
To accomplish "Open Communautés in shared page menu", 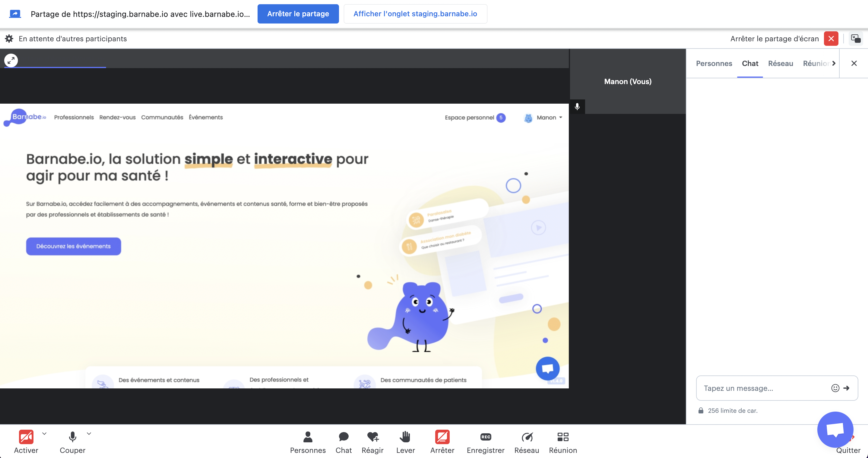I will point(162,118).
